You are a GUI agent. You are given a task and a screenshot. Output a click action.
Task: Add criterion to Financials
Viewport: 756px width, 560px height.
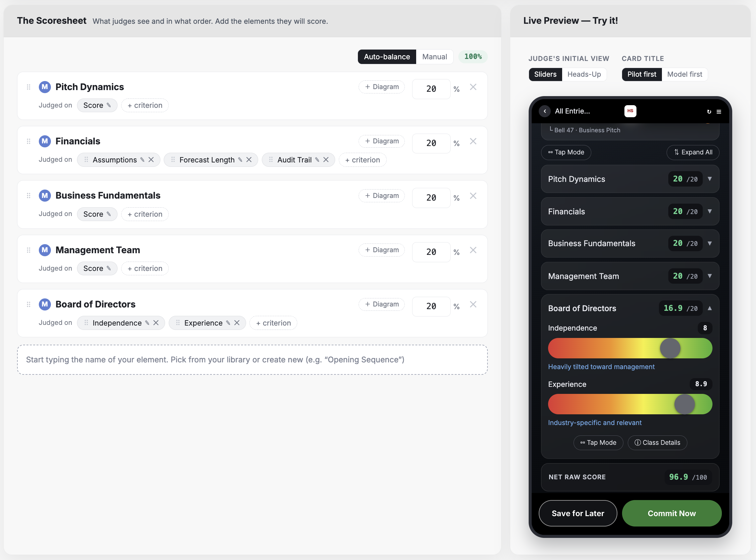(362, 160)
